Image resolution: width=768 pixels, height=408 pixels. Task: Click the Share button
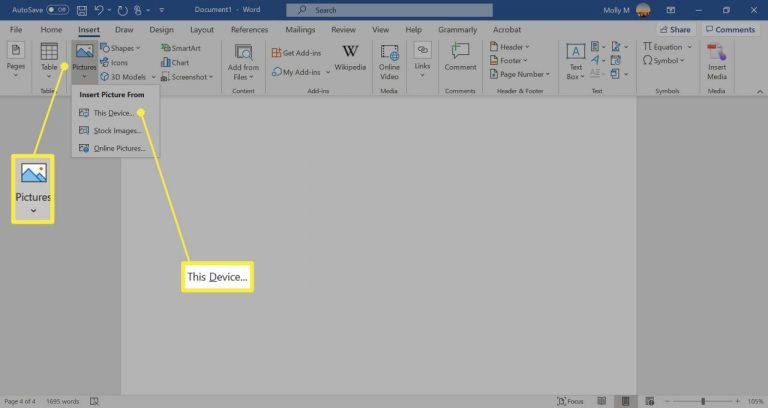click(x=675, y=29)
